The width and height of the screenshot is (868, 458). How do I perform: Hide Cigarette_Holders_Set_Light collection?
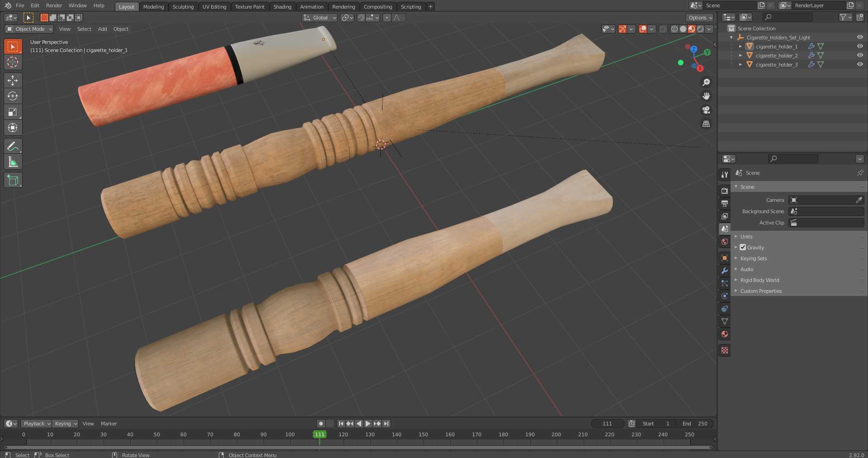(860, 37)
